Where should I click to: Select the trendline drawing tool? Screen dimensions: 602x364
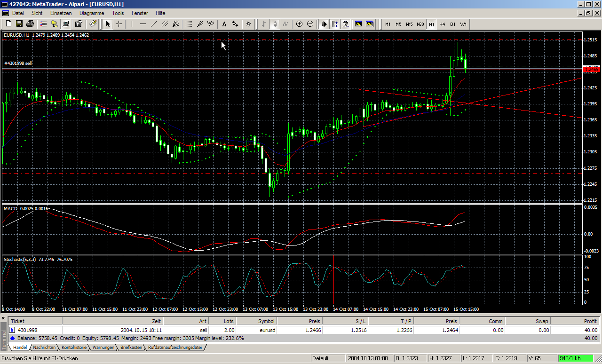[154, 24]
